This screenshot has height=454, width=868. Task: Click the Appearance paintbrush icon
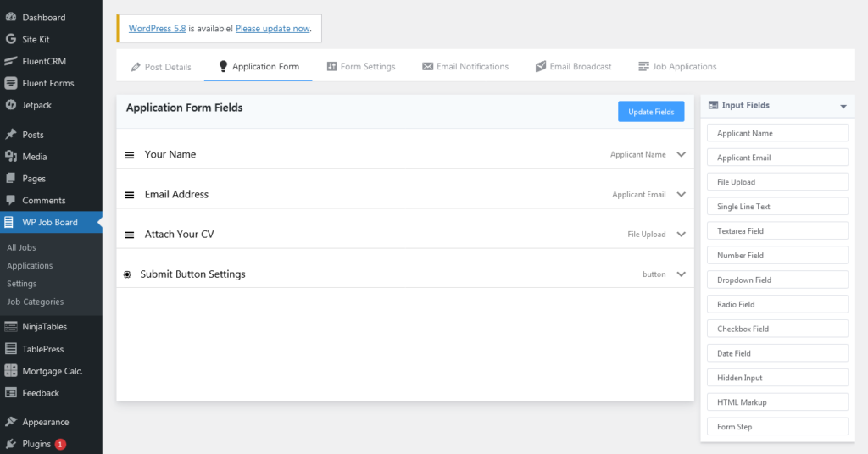10,421
